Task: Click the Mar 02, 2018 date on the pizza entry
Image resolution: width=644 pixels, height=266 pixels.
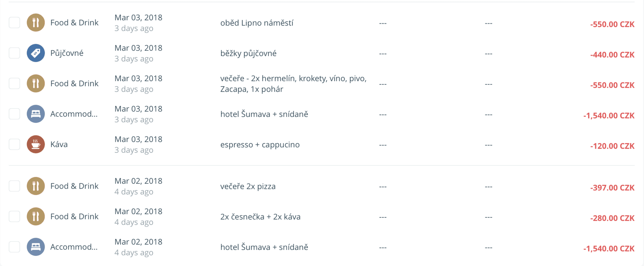Action: [x=138, y=181]
